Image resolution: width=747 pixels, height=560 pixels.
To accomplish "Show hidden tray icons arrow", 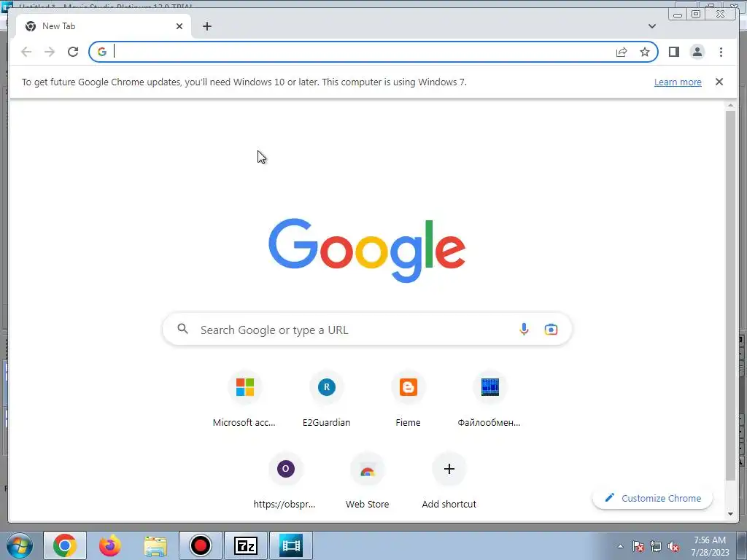I will tap(620, 546).
